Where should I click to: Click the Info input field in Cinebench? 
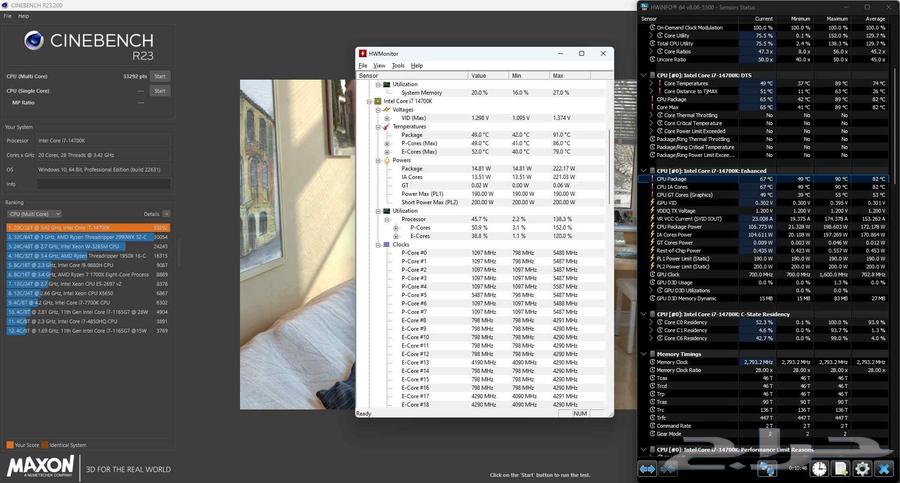tap(104, 184)
